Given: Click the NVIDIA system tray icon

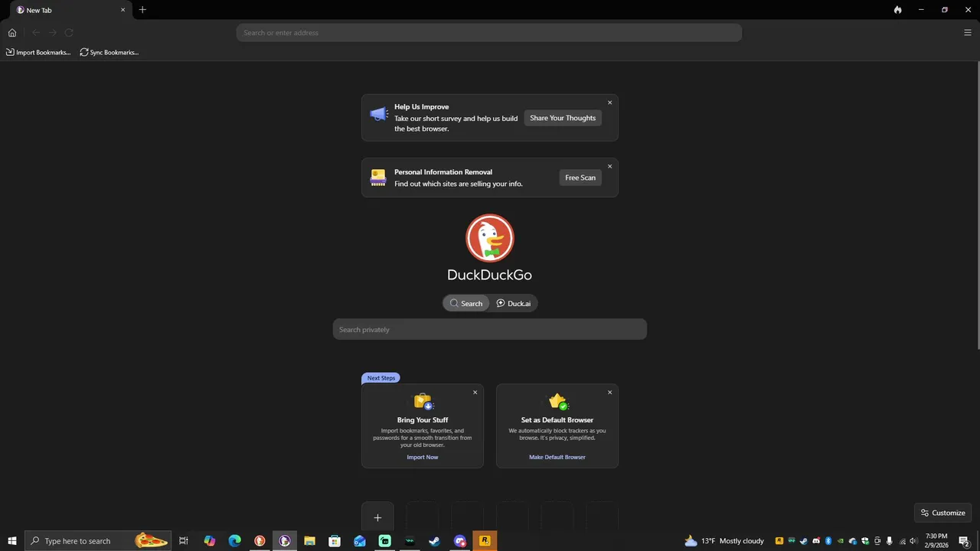Looking at the screenshot, I should click(841, 541).
